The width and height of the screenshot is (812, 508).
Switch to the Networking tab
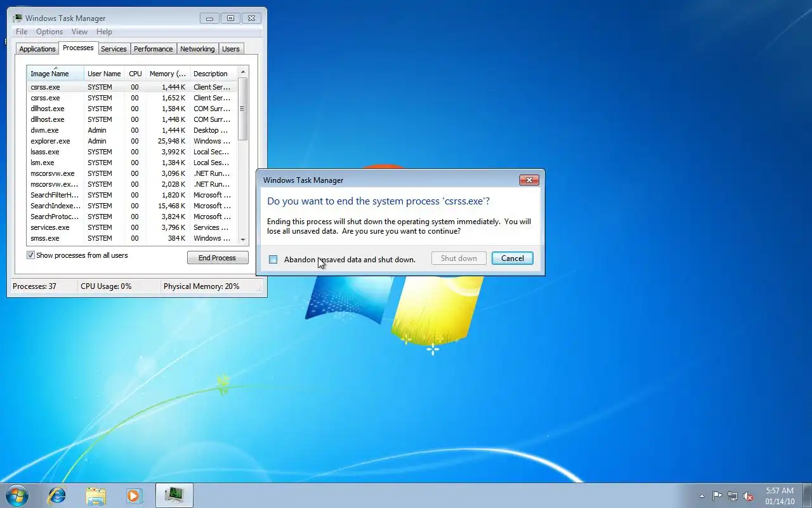click(x=197, y=49)
